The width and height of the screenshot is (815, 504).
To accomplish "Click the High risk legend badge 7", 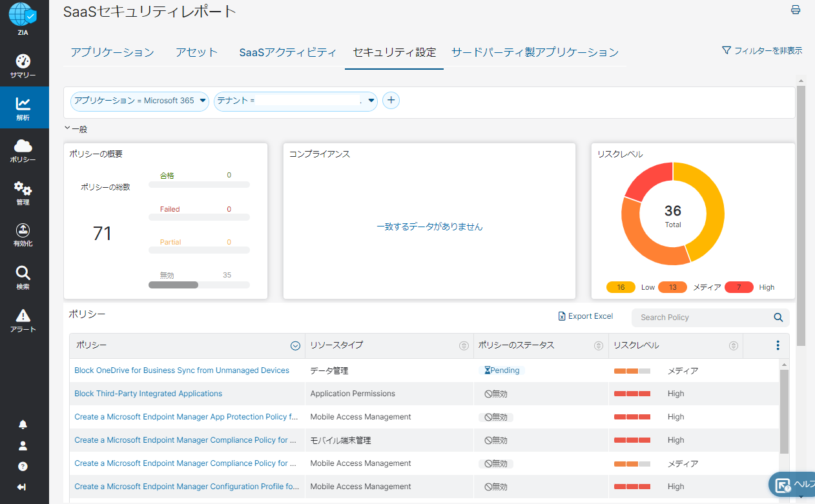I will (739, 287).
